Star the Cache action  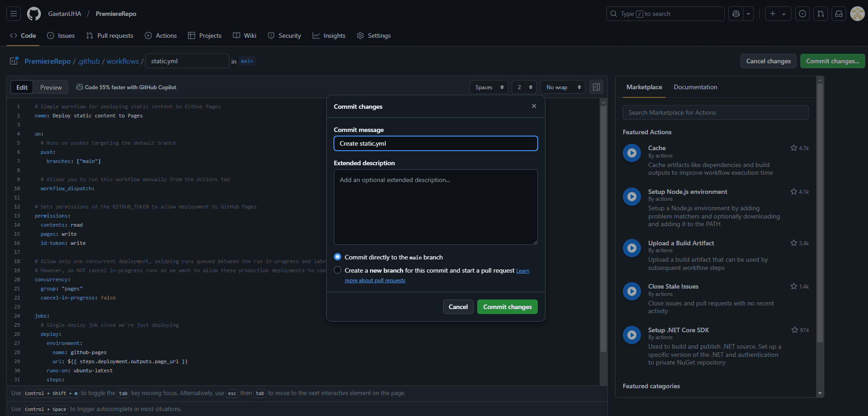794,148
